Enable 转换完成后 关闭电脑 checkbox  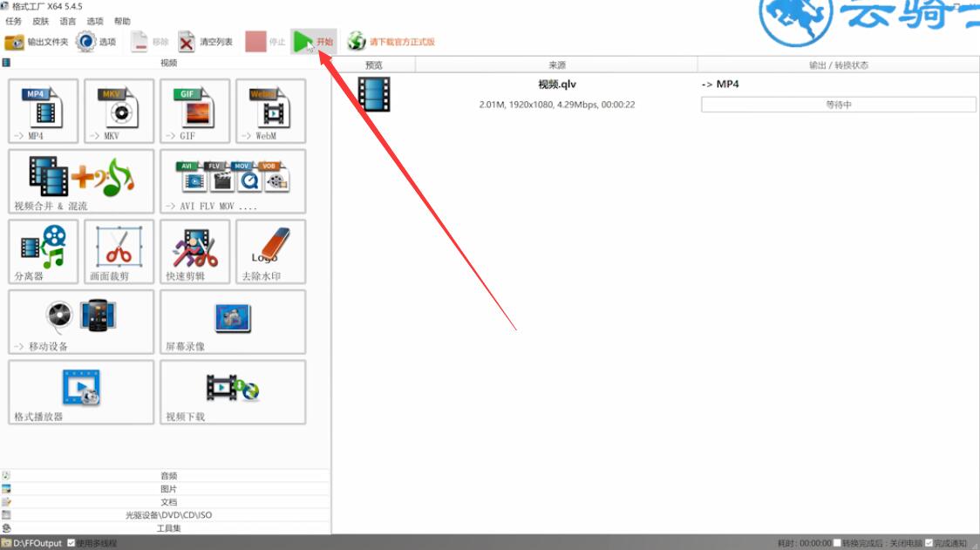pyautogui.click(x=837, y=543)
